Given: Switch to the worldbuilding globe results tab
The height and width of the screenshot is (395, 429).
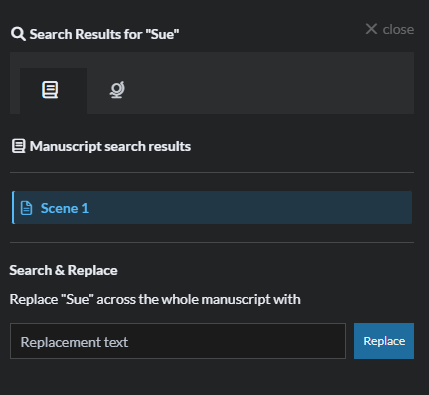Looking at the screenshot, I should pyautogui.click(x=117, y=90).
